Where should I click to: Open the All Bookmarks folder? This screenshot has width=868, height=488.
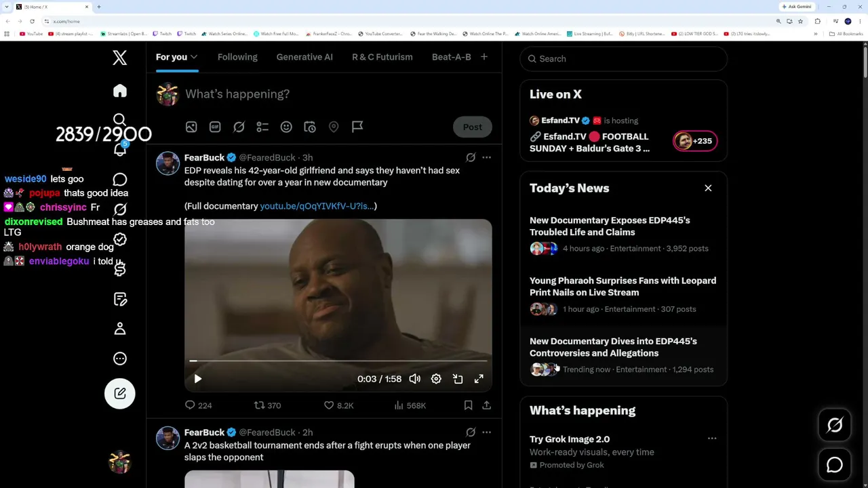[x=846, y=34]
